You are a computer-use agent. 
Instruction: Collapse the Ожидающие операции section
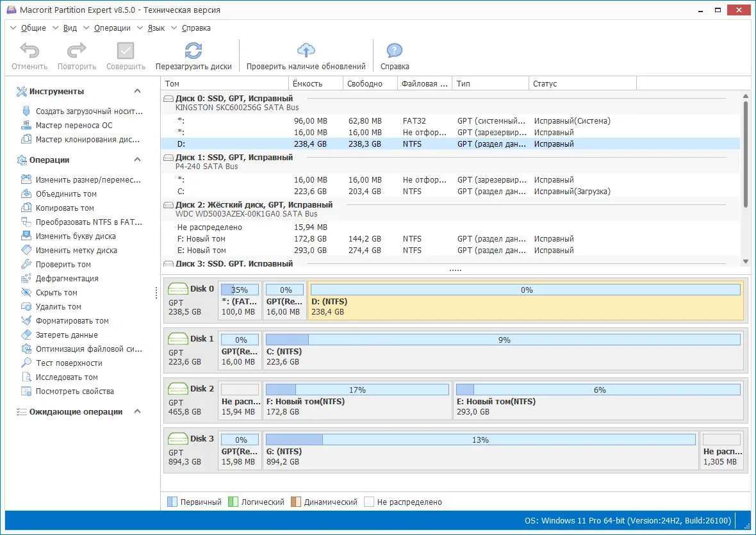[137, 411]
